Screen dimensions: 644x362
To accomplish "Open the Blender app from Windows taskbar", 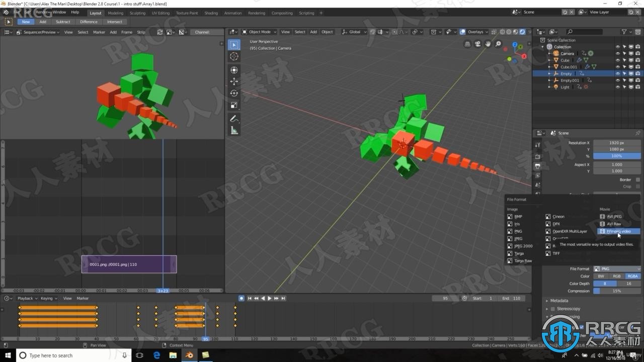I will [189, 355].
